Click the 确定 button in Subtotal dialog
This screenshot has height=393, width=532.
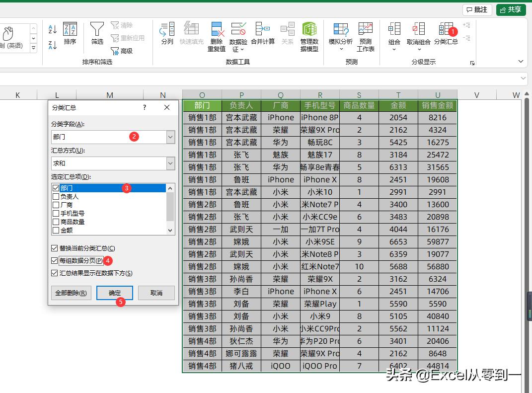114,293
